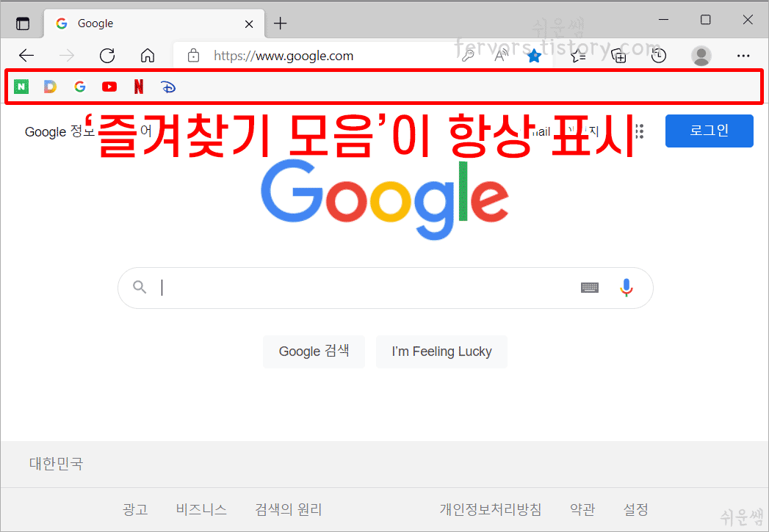This screenshot has height=532, width=769.
Task: Open YouTube bookmark in favorites bar
Action: click(x=109, y=87)
